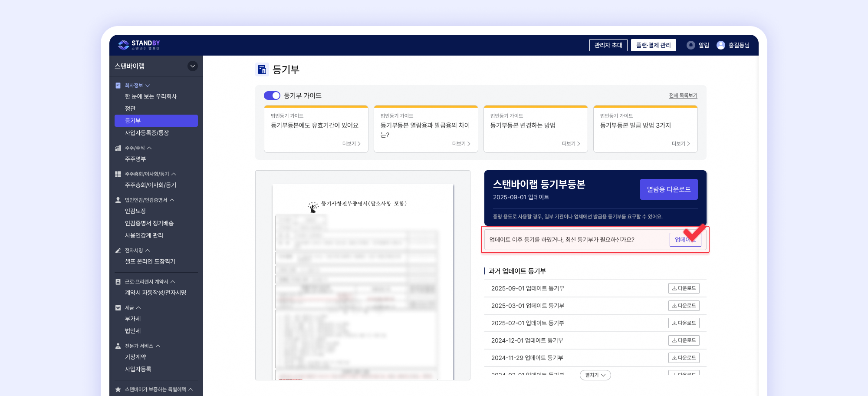This screenshot has width=868, height=396.
Task: Click the 전자서명 pen icon
Action: (118, 251)
